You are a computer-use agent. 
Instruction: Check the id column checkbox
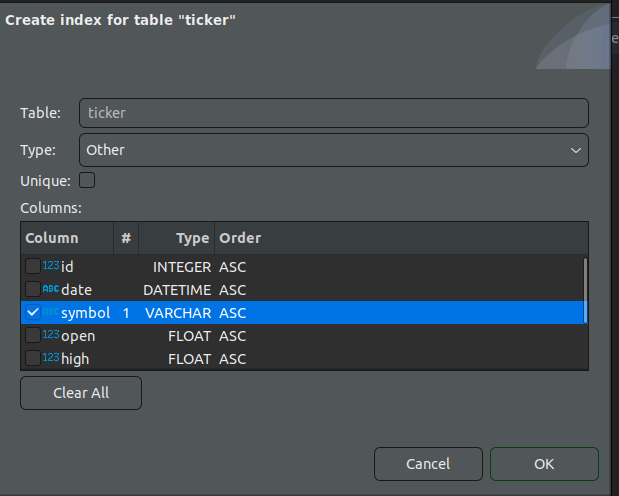(x=33, y=266)
